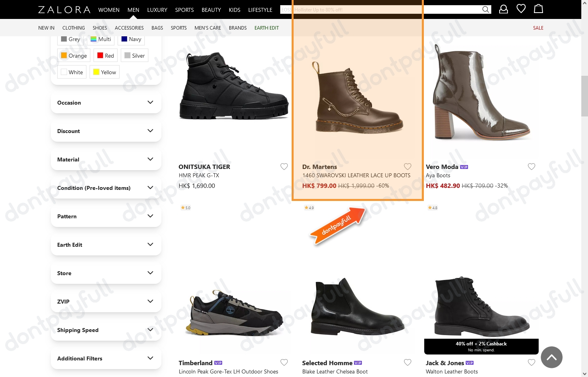Select the Orange color filter
This screenshot has width=588, height=377.
[x=74, y=56]
